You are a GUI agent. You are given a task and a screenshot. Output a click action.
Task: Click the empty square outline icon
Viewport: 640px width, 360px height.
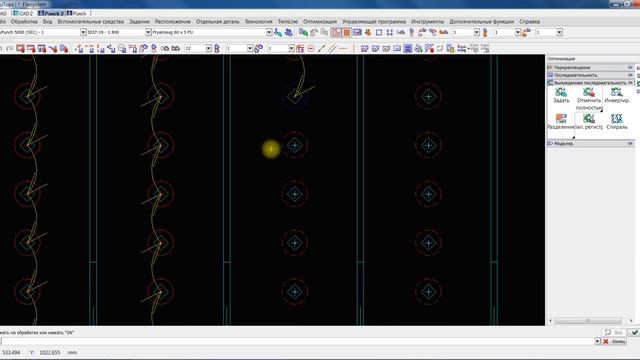pyautogui.click(x=379, y=32)
